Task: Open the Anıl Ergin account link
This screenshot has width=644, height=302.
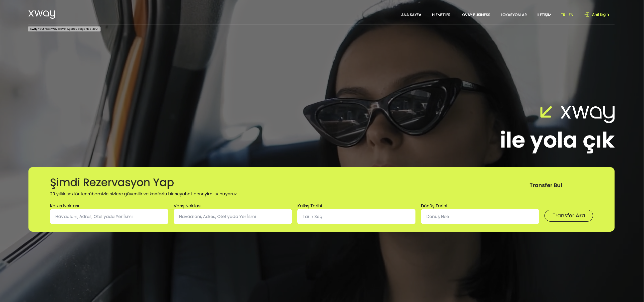Action: [x=600, y=15]
